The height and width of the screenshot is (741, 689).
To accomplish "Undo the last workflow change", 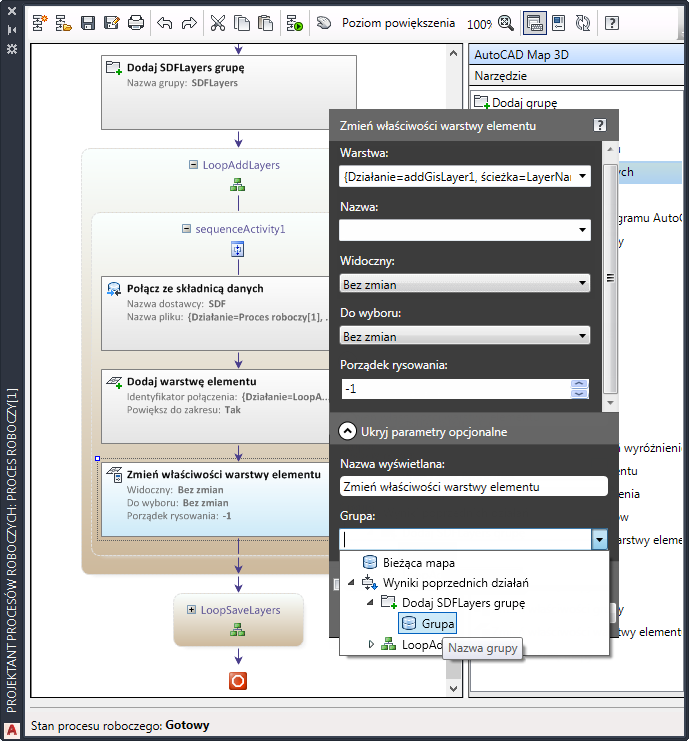I will coord(164,23).
